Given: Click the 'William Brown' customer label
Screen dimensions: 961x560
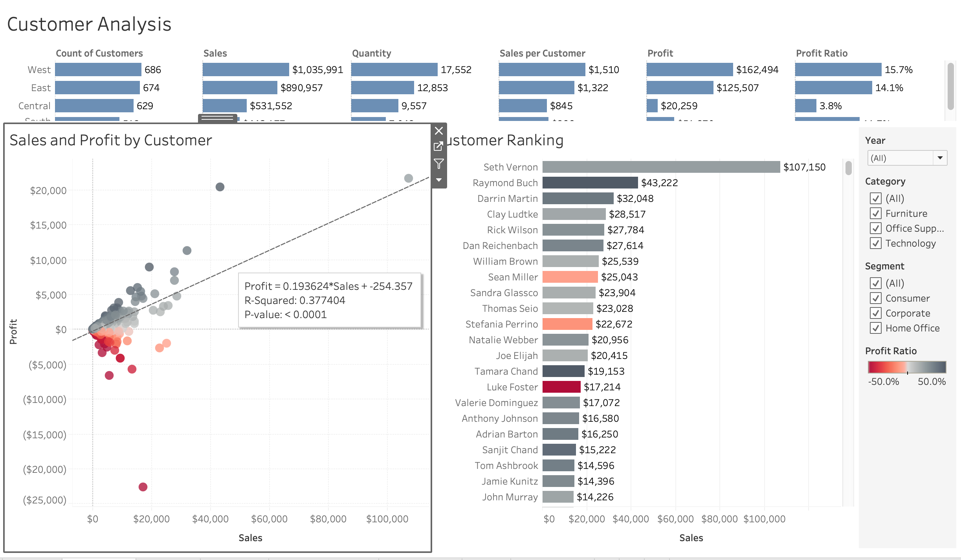Looking at the screenshot, I should [x=505, y=261].
